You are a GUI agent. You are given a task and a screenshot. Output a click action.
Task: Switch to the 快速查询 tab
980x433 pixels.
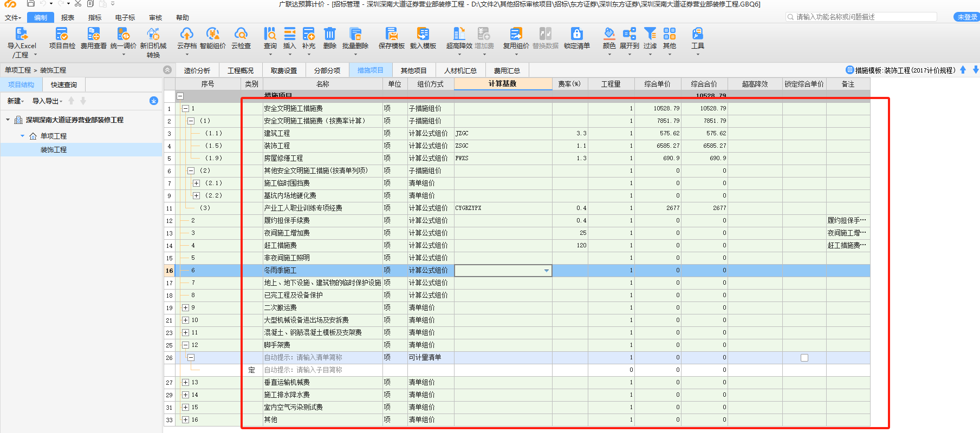click(64, 85)
